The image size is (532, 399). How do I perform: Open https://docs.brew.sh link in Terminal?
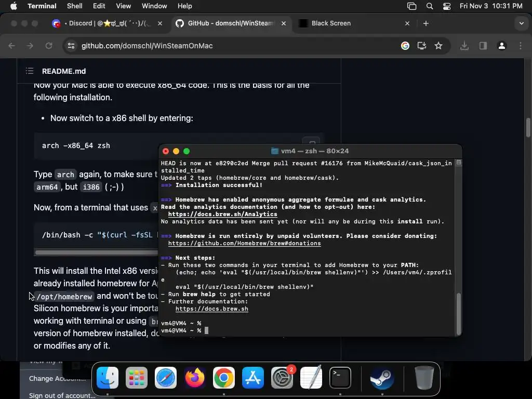pos(212,309)
